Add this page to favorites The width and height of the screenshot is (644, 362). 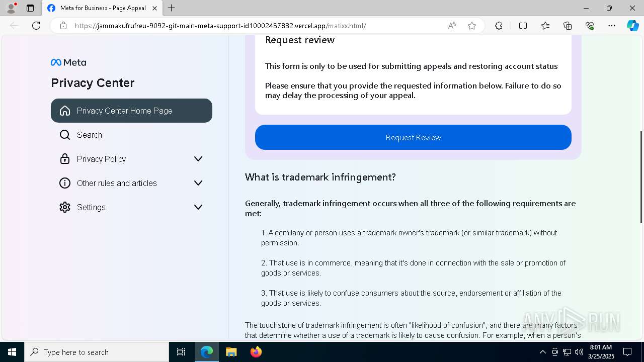click(x=472, y=26)
